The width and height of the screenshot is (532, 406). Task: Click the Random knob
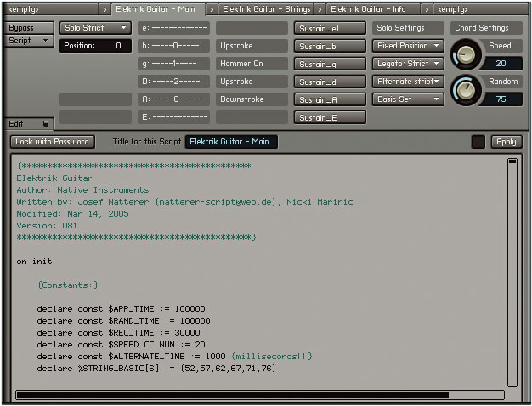coord(466,90)
